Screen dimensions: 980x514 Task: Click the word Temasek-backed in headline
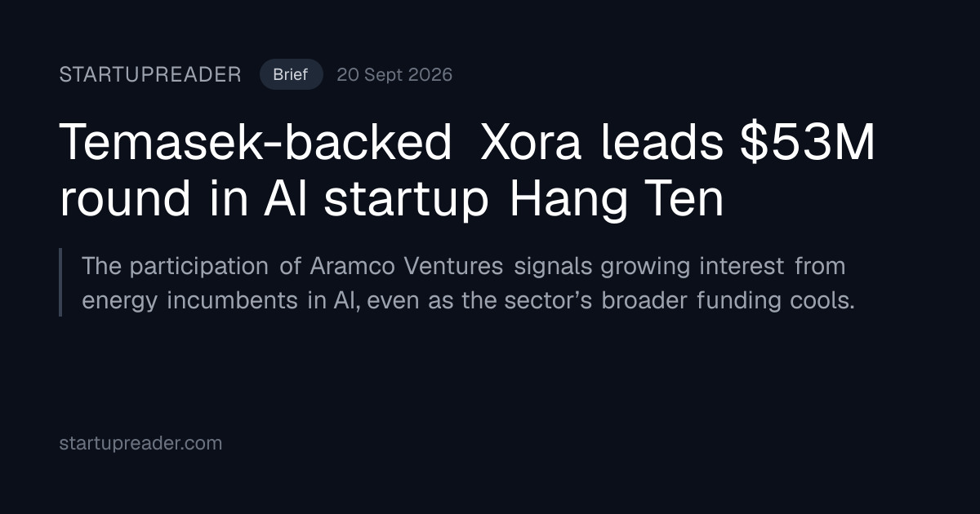click(256, 144)
